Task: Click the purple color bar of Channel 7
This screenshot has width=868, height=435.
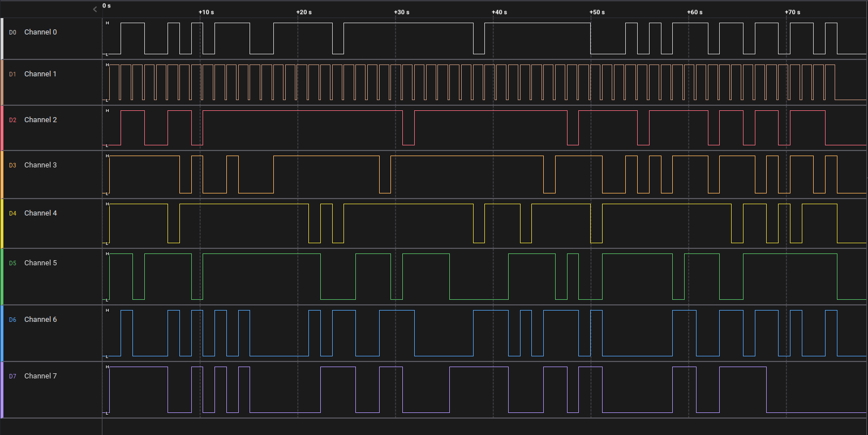Action: coord(2,390)
